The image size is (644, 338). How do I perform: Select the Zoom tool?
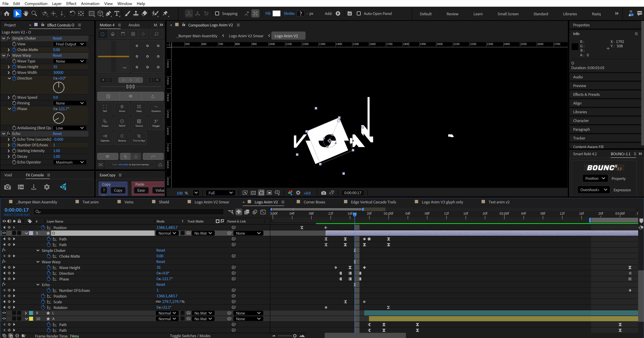pos(34,13)
